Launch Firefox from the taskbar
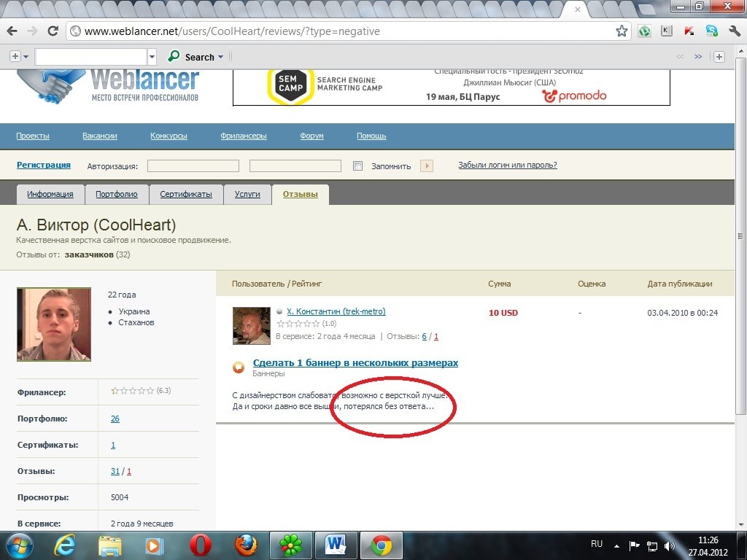Screen dimensions: 747x560 click(246, 545)
